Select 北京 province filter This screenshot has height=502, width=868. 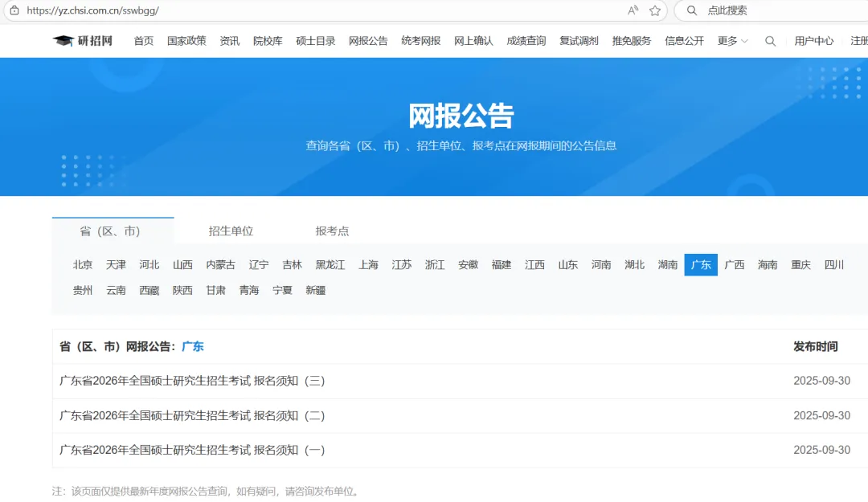pos(83,265)
